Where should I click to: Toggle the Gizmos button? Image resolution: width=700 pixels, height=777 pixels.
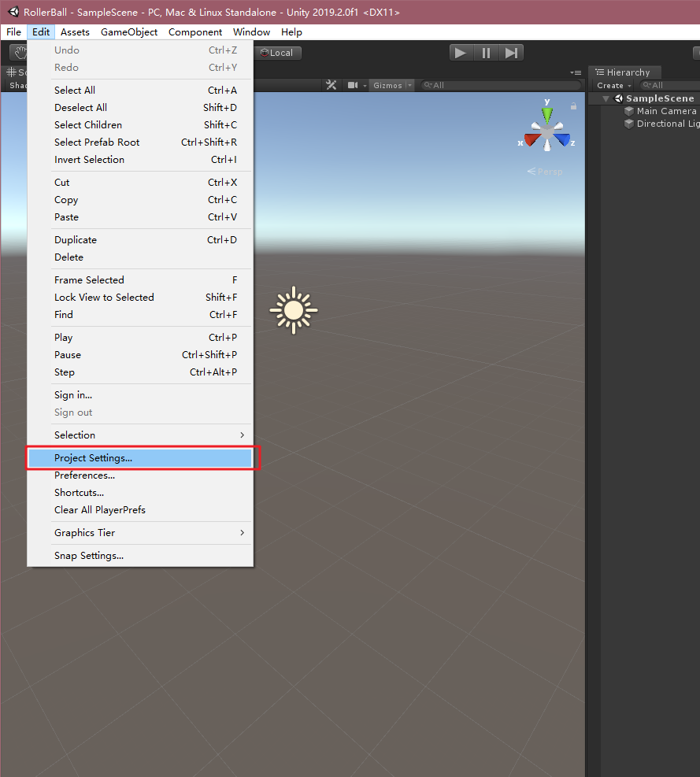pyautogui.click(x=387, y=85)
